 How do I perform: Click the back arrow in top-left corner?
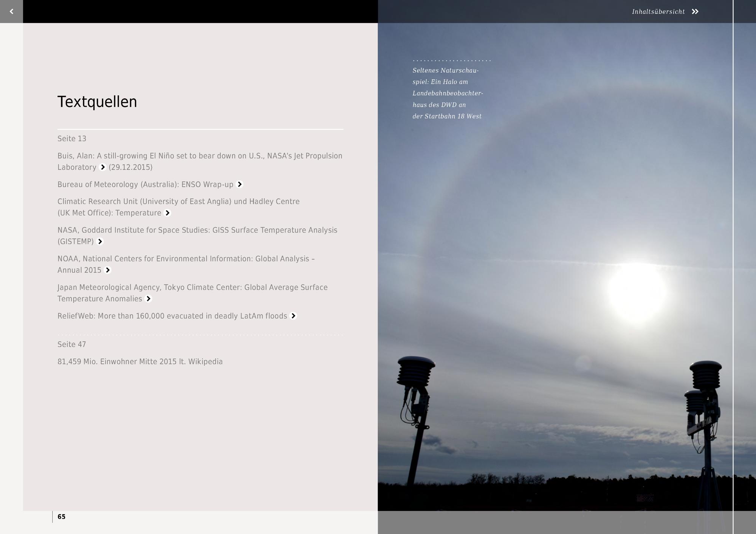(x=11, y=11)
